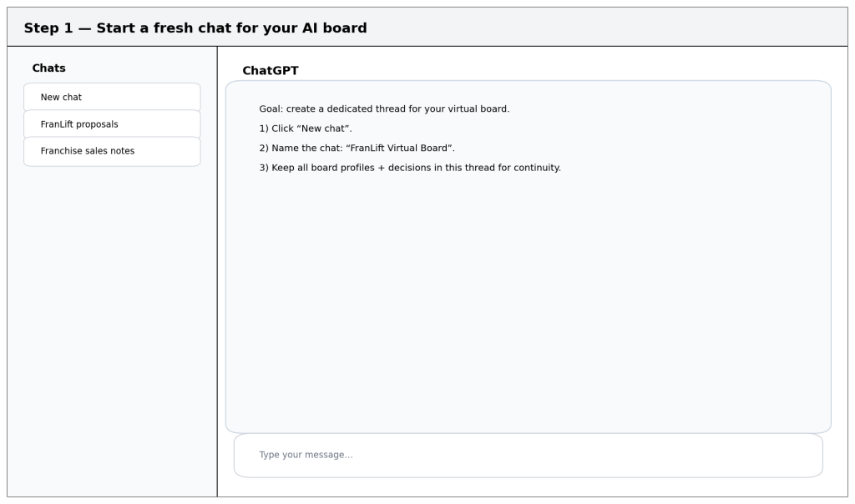
Task: Select step 1 'Click New chat' instruction
Action: pyautogui.click(x=309, y=129)
